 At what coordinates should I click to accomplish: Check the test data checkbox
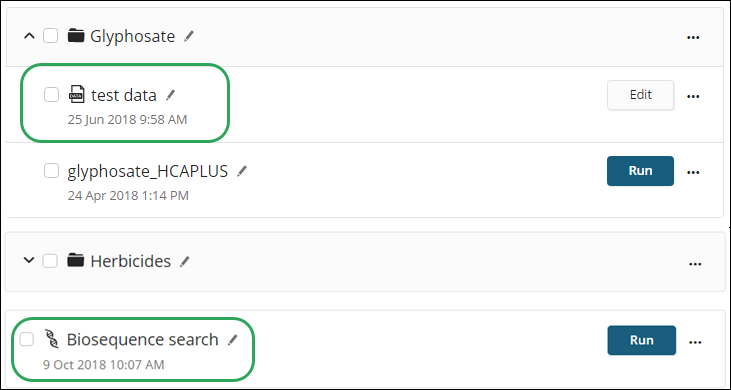(x=51, y=95)
